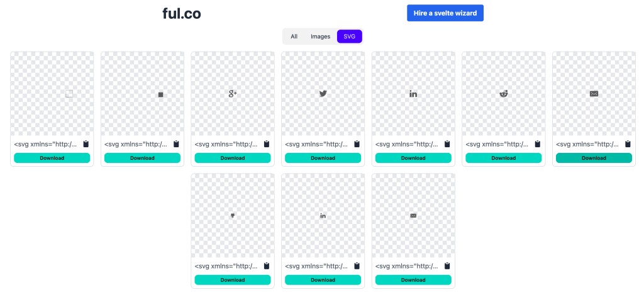Copy SVG code of the Twitter icon
This screenshot has height=297, width=644.
click(x=357, y=144)
